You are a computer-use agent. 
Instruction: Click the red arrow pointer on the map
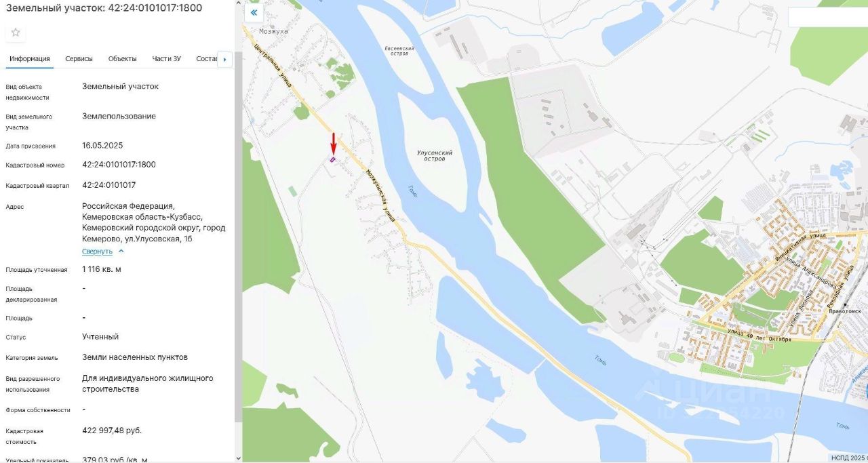pyautogui.click(x=333, y=143)
